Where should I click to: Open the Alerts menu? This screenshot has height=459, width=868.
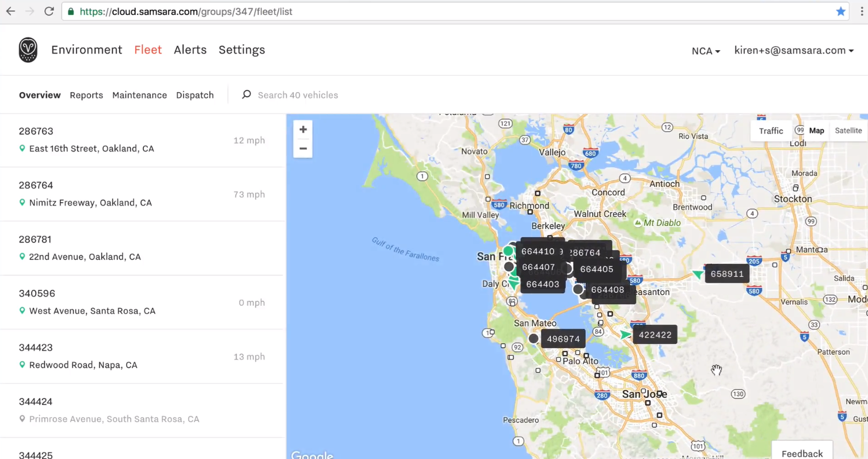point(190,50)
